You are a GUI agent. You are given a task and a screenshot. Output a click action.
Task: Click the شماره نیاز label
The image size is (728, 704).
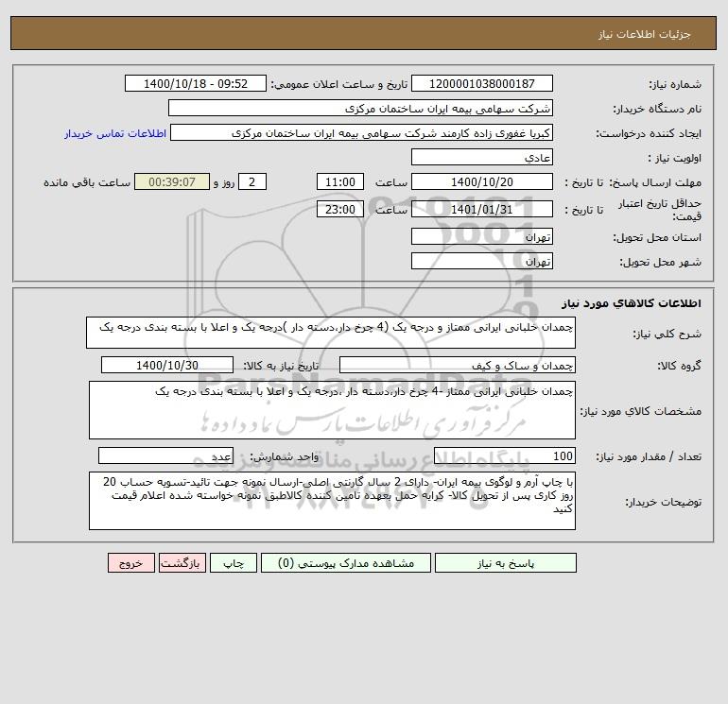pos(675,84)
